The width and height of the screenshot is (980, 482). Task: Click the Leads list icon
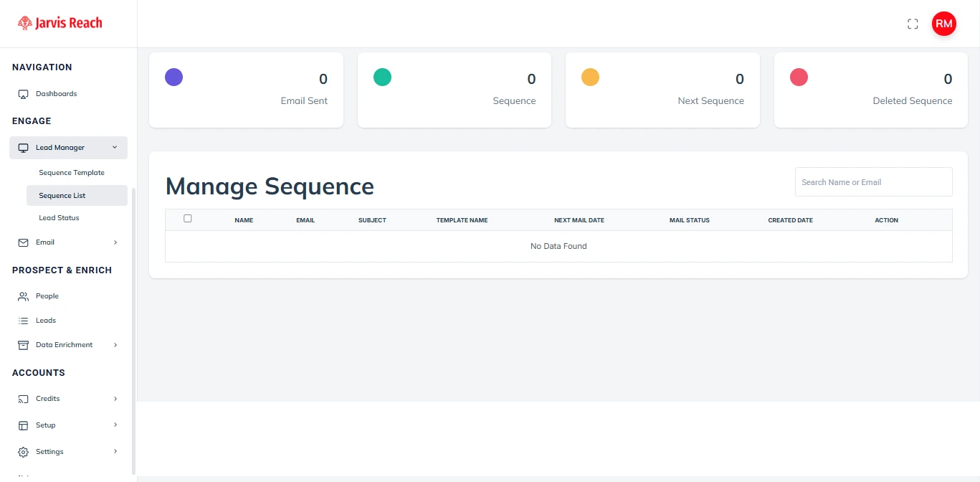pyautogui.click(x=23, y=321)
